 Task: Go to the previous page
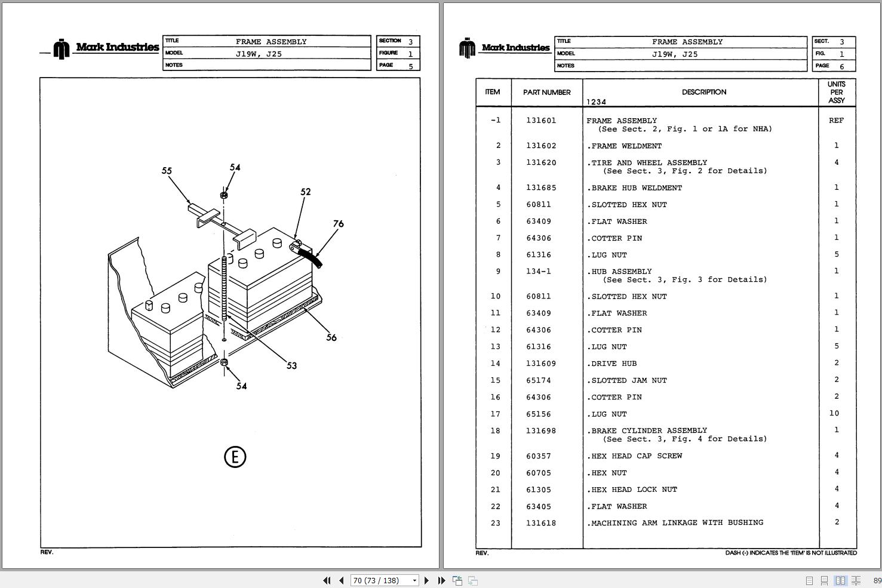(x=341, y=580)
